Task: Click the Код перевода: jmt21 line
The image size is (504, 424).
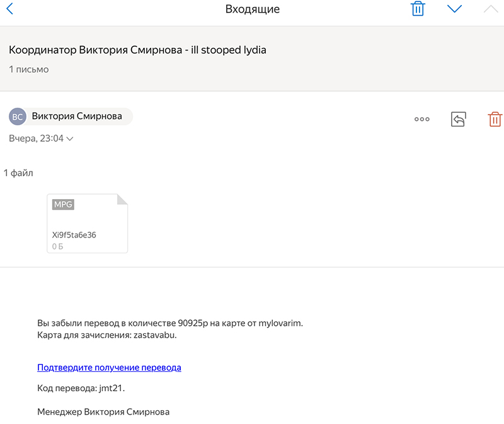Action: pos(81,388)
